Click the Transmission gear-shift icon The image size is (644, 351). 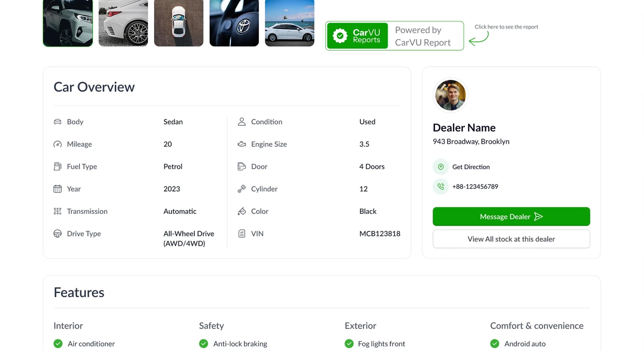[x=57, y=211]
